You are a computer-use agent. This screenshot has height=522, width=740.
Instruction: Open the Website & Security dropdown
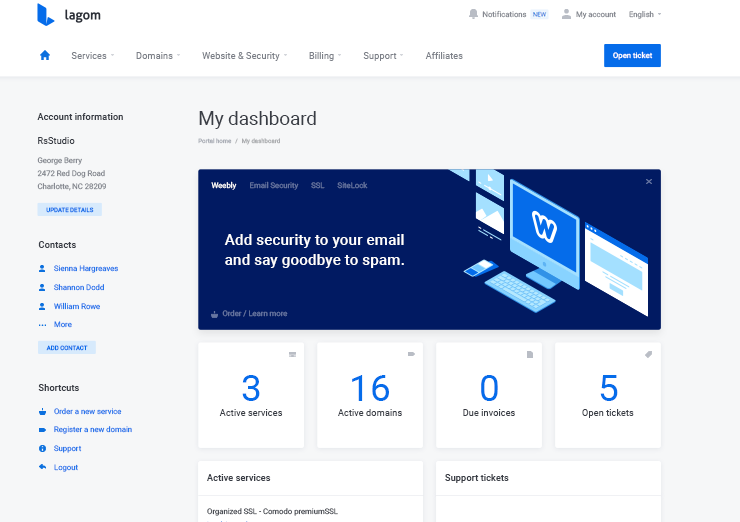(x=244, y=56)
